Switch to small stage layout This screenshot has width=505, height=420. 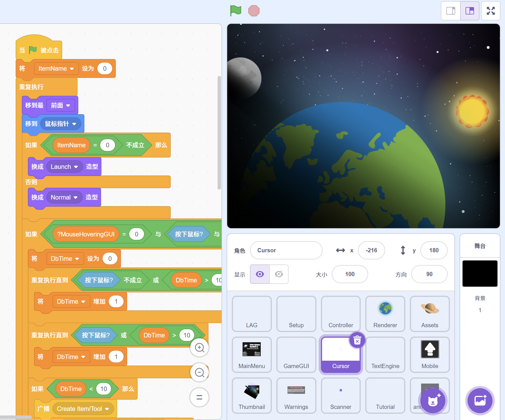[450, 11]
